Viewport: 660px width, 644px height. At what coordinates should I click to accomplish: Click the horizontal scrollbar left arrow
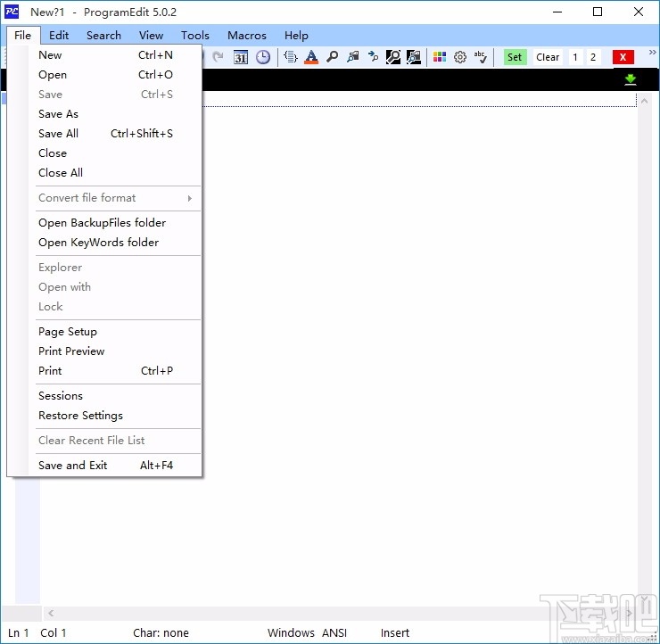coord(51,614)
